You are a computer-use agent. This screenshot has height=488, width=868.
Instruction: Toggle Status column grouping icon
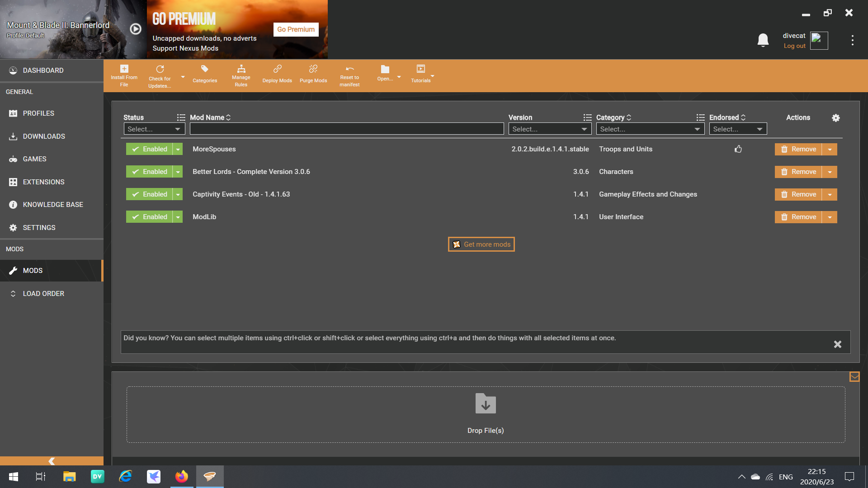(181, 117)
